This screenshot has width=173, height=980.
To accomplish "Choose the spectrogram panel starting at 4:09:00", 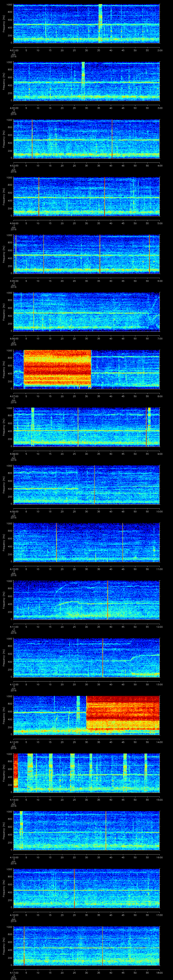I will point(86,484).
